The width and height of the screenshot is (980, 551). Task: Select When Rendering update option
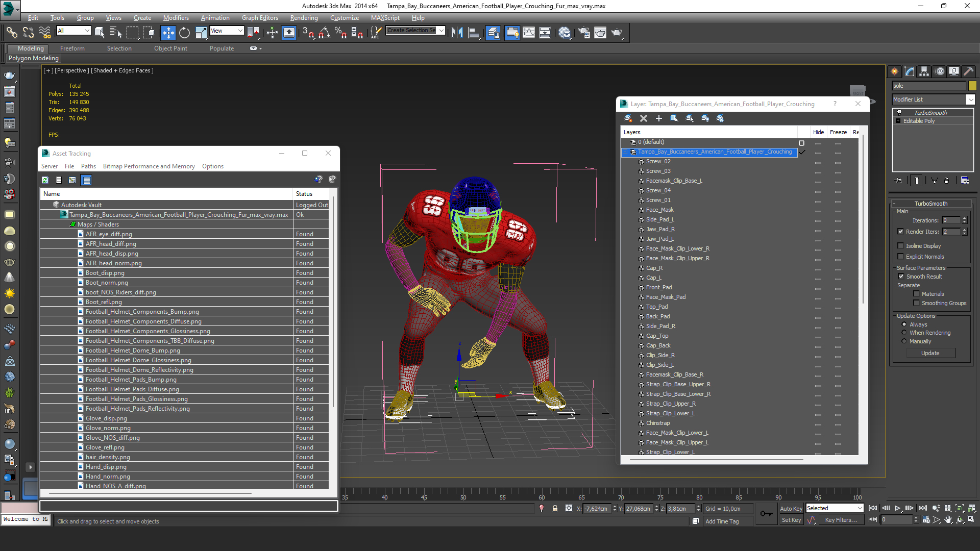tap(904, 333)
